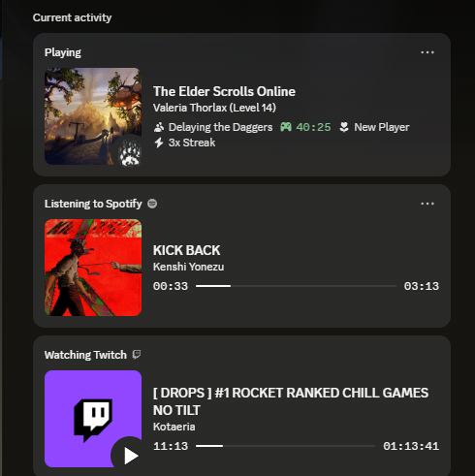475x476 pixels.
Task: Click the Playing card header
Action: tap(63, 52)
